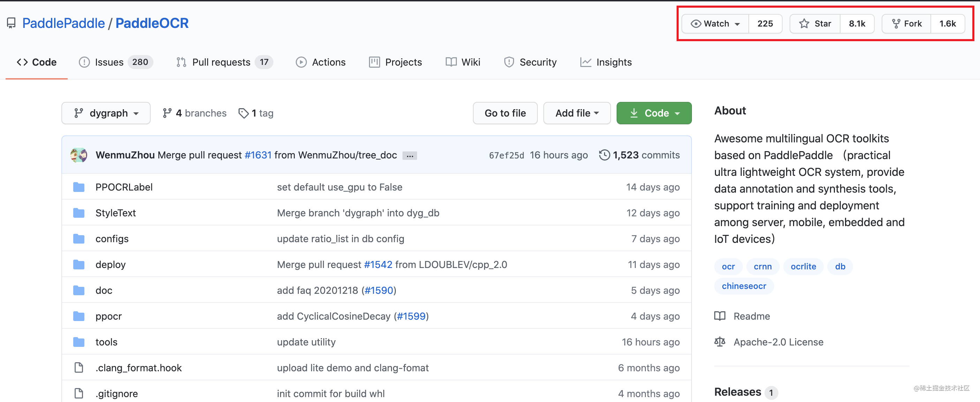Click the folder icon next to deploy
This screenshot has width=980, height=402.
(x=79, y=265)
